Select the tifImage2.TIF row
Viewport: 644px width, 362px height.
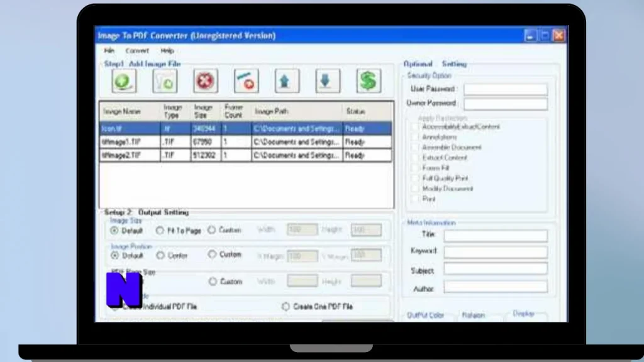pyautogui.click(x=246, y=155)
